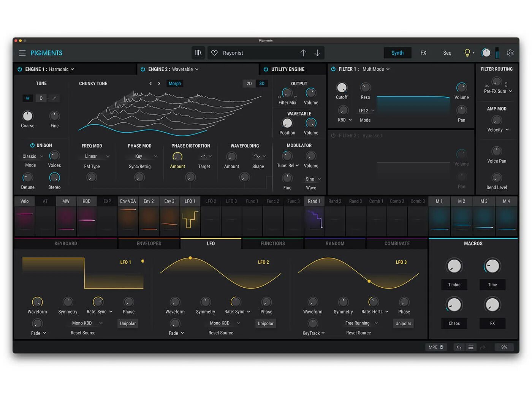
Task: Open Pre-FX Sum routing dropdown
Action: click(498, 91)
